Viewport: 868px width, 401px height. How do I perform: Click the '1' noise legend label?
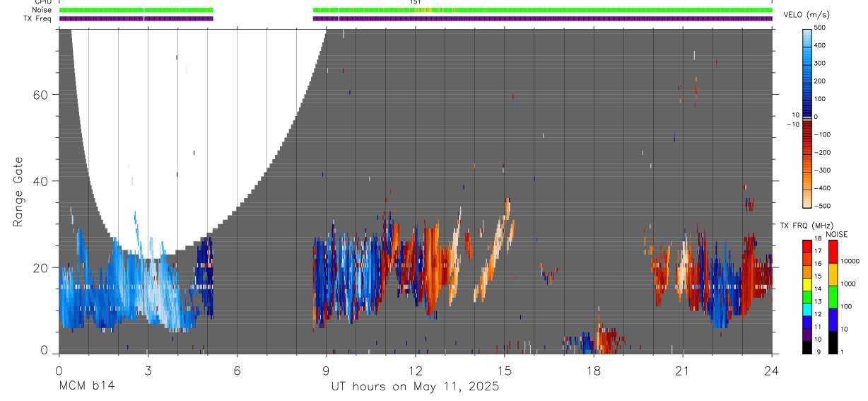point(842,352)
